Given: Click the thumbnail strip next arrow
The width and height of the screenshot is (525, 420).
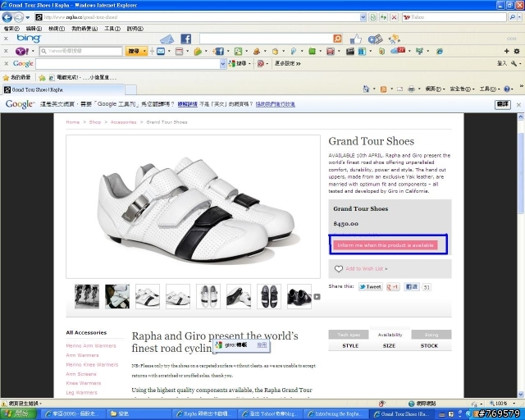Looking at the screenshot, I should [x=317, y=297].
